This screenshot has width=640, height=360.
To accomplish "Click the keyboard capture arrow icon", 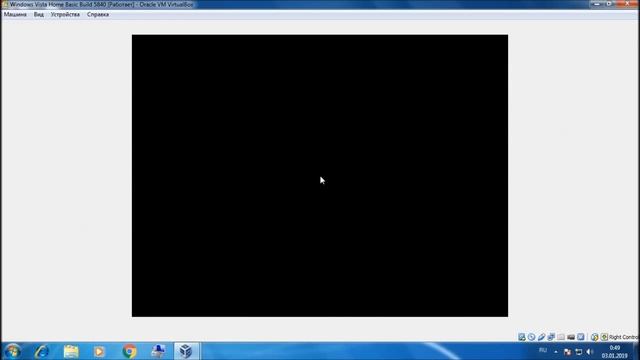I will point(604,337).
